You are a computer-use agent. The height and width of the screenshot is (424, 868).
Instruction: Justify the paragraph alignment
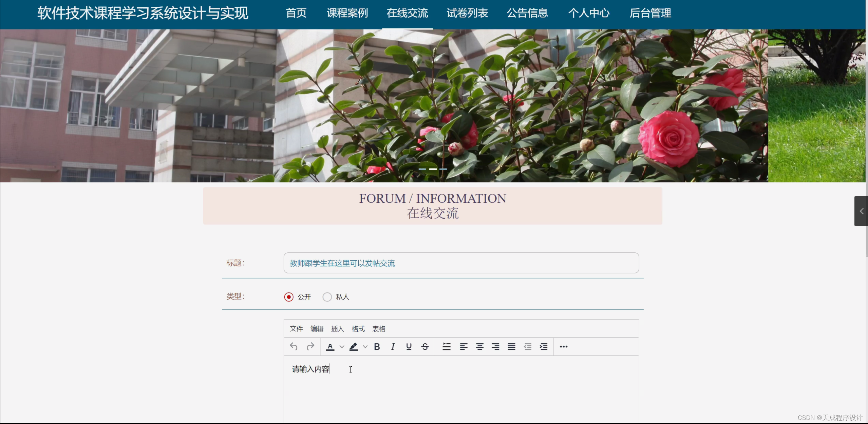511,346
